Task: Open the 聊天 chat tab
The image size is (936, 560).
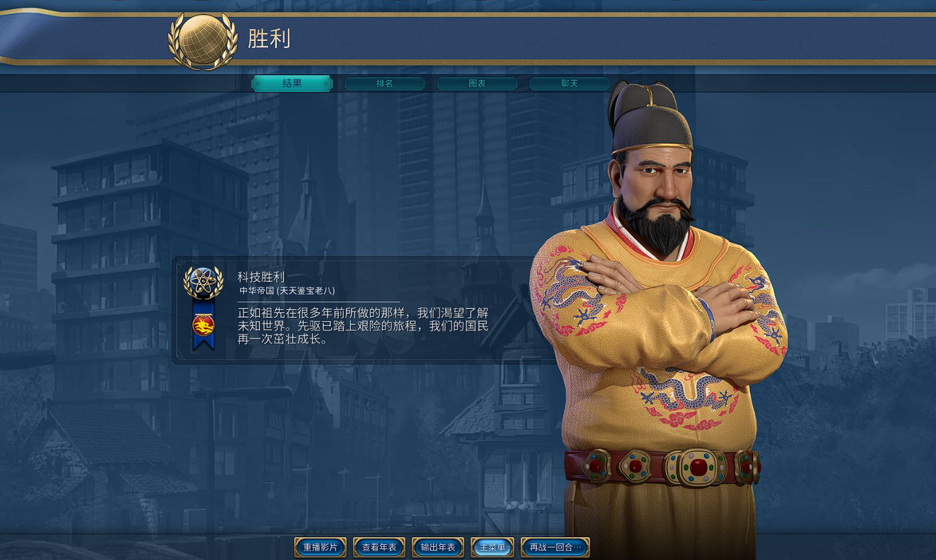Action: click(x=569, y=83)
